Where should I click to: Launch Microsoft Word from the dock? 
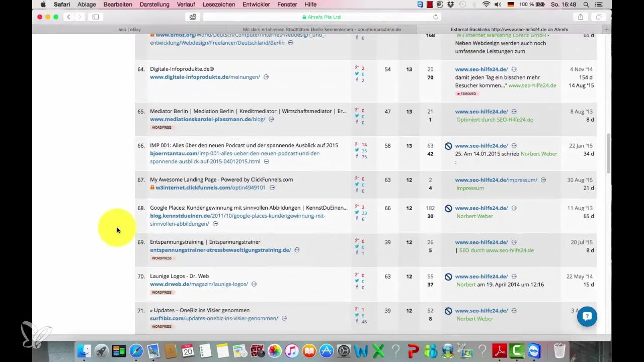[361, 350]
